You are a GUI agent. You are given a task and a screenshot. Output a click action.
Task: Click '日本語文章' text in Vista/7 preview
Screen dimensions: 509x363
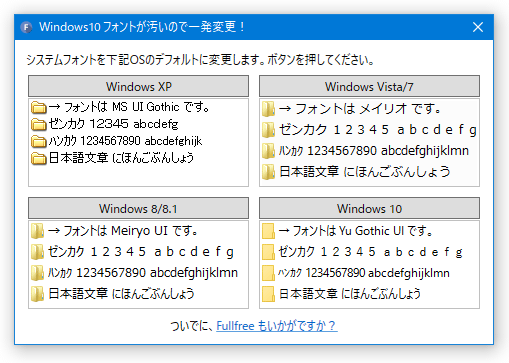[309, 172]
